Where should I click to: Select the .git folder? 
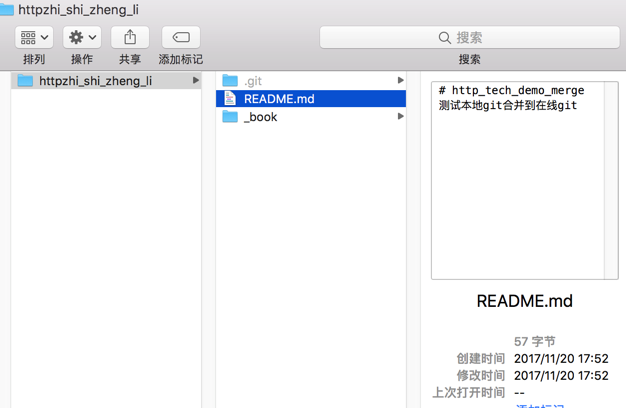point(311,81)
